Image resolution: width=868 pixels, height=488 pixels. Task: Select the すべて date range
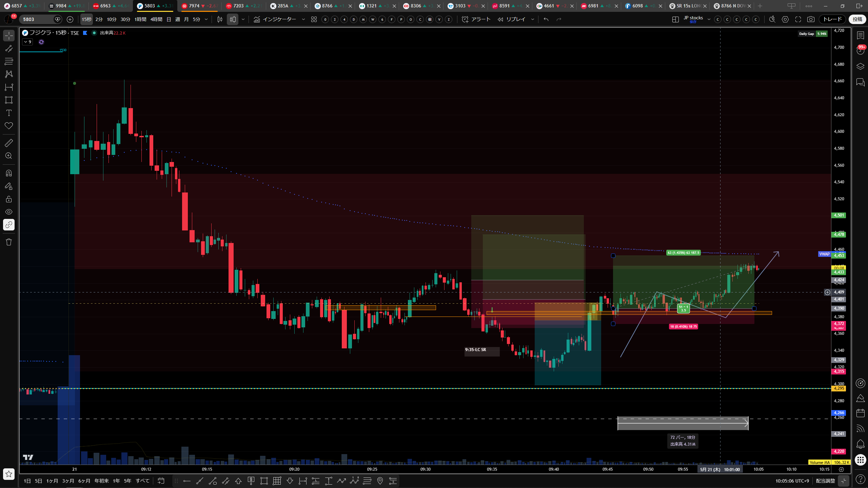142,481
